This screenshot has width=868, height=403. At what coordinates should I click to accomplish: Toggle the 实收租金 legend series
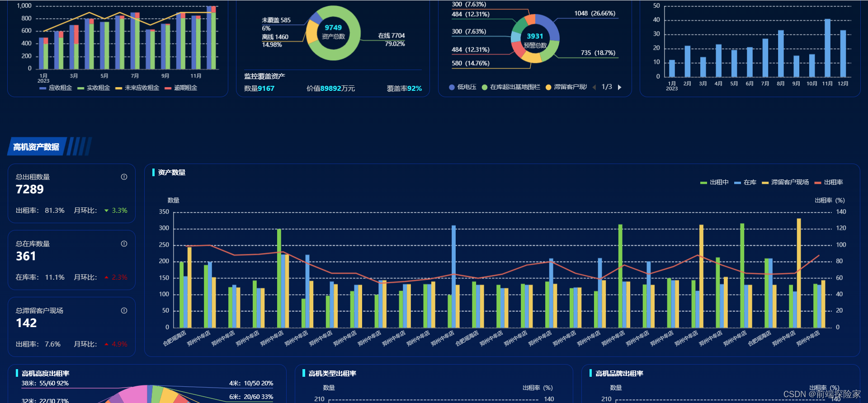coord(94,88)
